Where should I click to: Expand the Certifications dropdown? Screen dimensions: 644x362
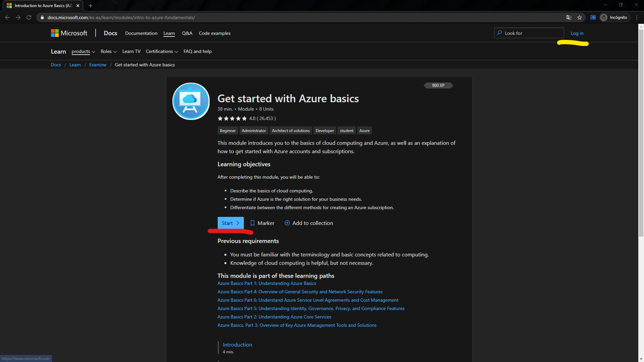coord(162,51)
